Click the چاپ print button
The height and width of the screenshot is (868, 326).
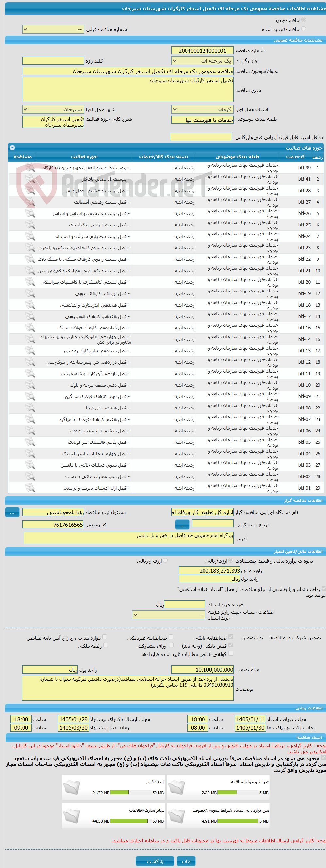pyautogui.click(x=186, y=861)
